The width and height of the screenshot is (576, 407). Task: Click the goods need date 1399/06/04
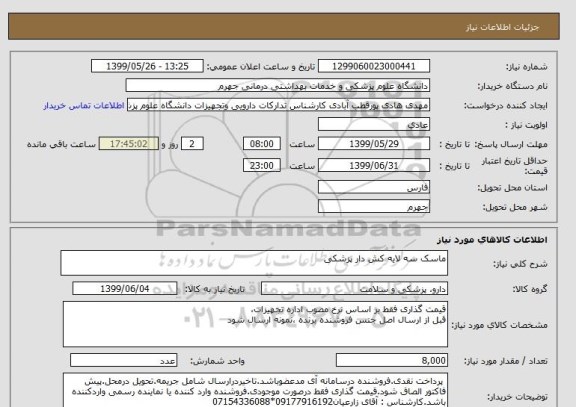tap(125, 289)
